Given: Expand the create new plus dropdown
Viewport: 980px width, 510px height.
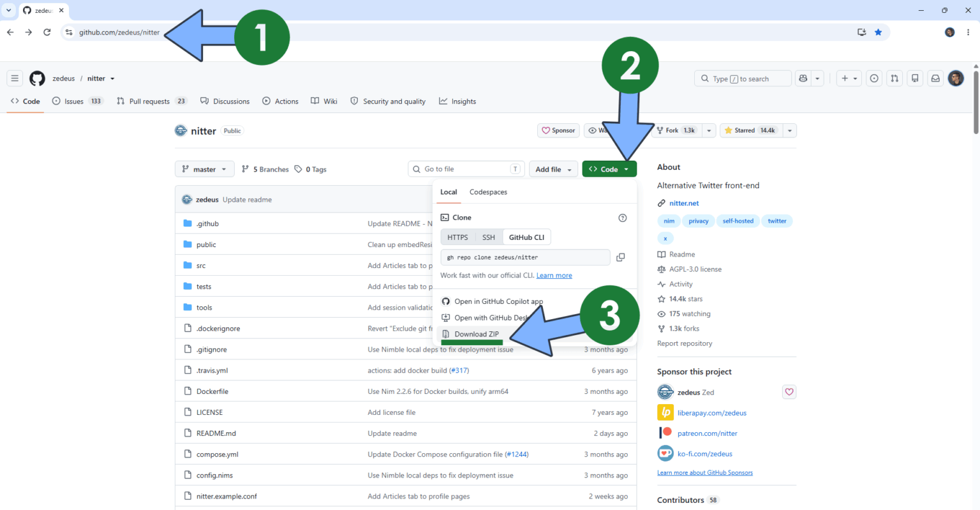Looking at the screenshot, I should coord(849,79).
